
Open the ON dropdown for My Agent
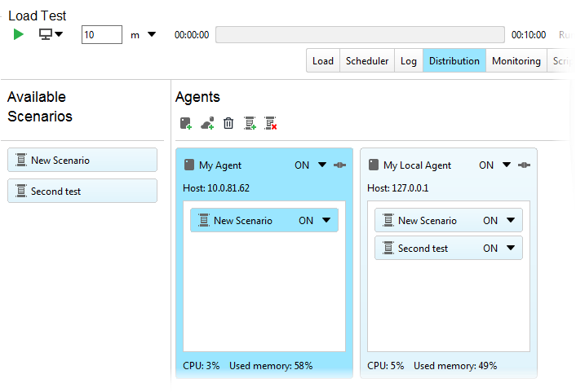(x=322, y=165)
